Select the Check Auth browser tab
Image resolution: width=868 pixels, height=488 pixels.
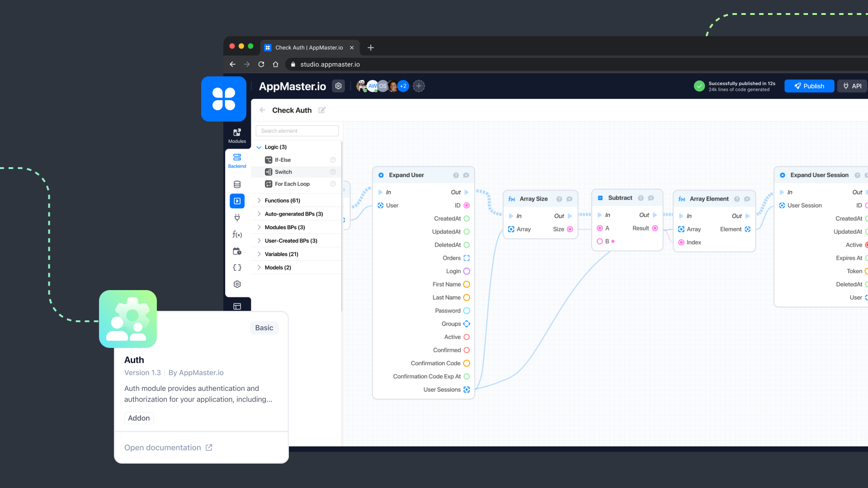coord(309,47)
